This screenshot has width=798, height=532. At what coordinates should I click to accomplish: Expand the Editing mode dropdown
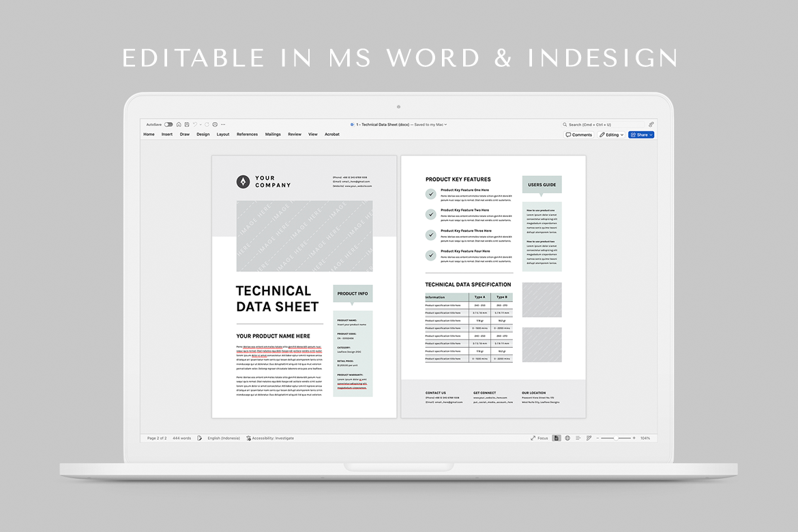coord(611,135)
